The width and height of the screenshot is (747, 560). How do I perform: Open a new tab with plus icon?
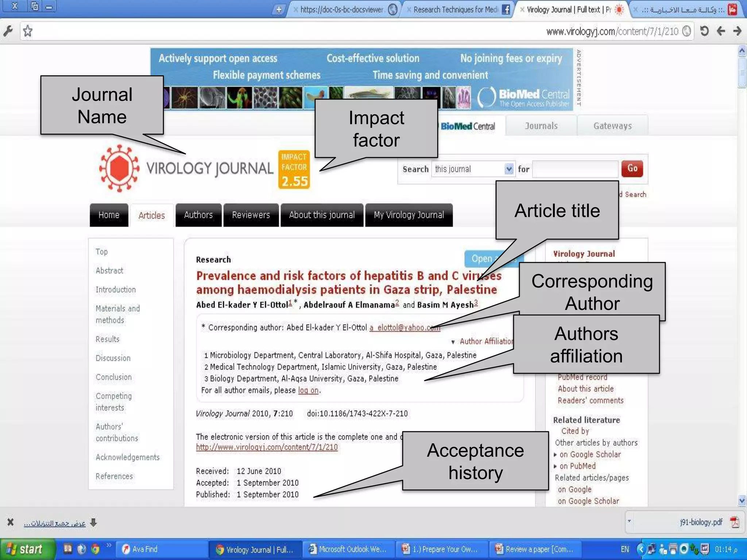click(279, 10)
